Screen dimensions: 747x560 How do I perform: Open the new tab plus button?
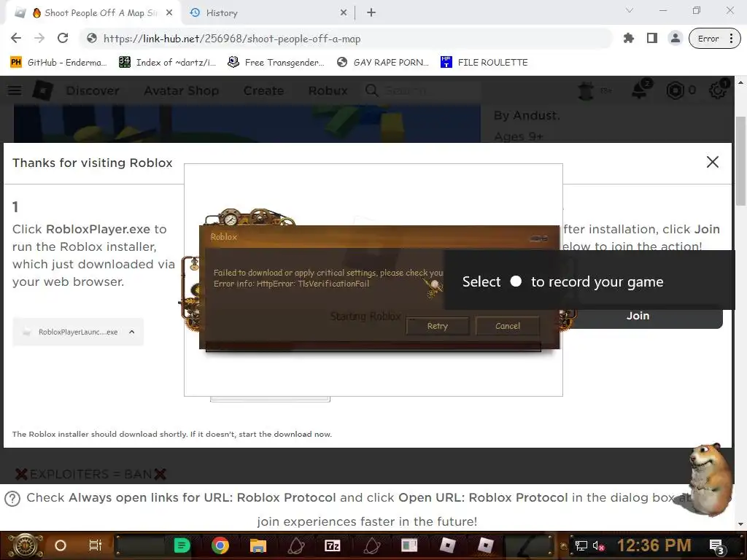(x=371, y=13)
